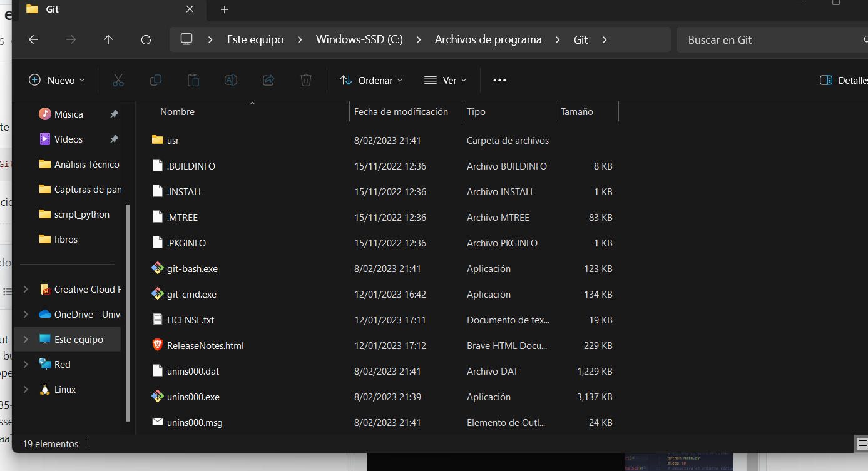
Task: Open the Ver view dropdown
Action: pyautogui.click(x=446, y=80)
